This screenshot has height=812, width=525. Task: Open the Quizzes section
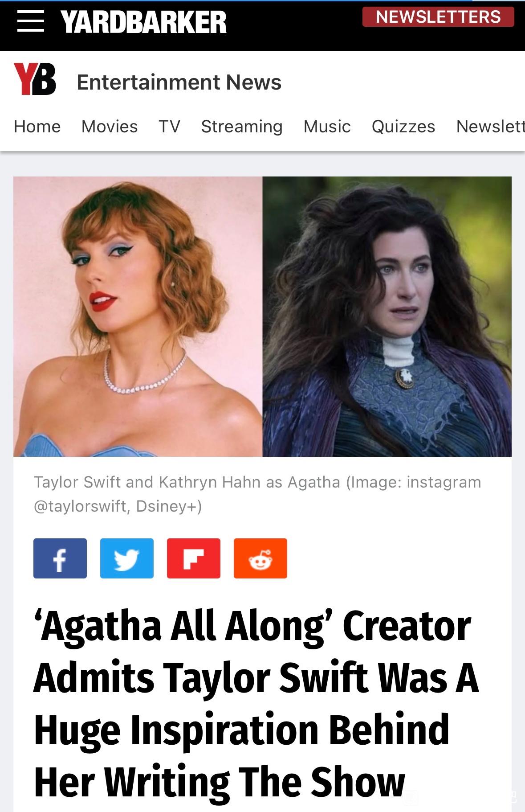[403, 127]
